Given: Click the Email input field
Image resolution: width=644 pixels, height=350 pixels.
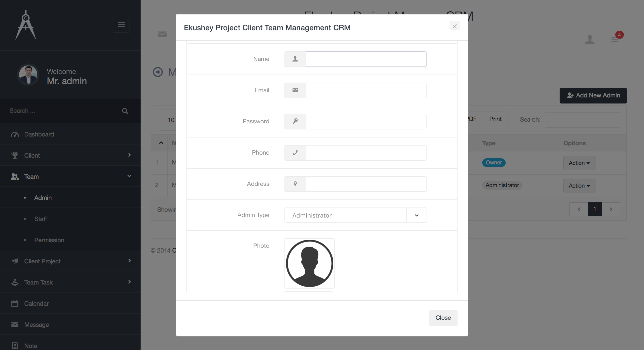Looking at the screenshot, I should click(366, 90).
